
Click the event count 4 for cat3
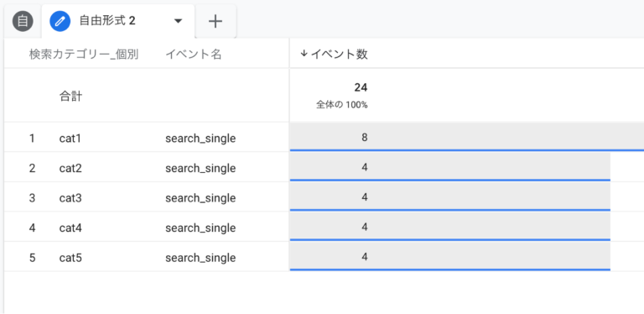pyautogui.click(x=364, y=197)
